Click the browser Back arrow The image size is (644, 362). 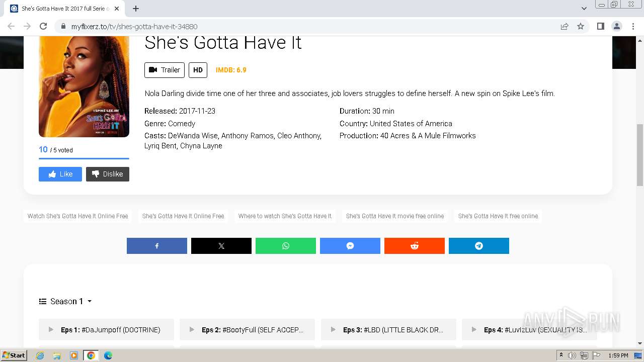coord(11,26)
